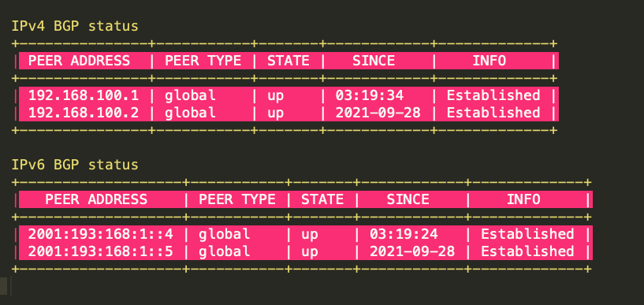Select peer address 192.168.100.1
This screenshot has height=305, width=644.
(x=84, y=95)
